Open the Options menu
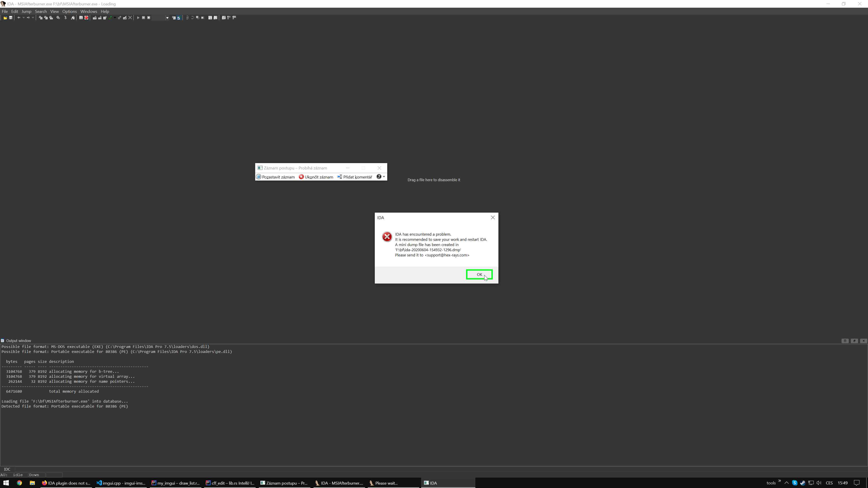Image resolution: width=868 pixels, height=488 pixels. pos(69,12)
